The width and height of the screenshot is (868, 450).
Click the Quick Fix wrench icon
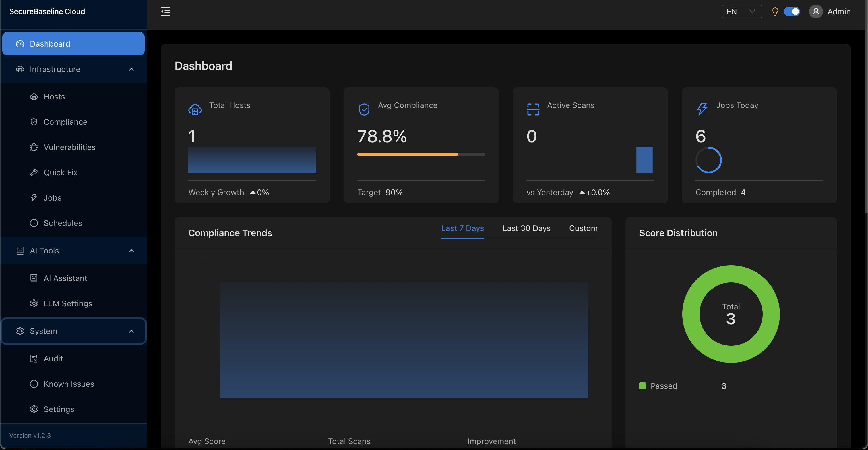34,173
